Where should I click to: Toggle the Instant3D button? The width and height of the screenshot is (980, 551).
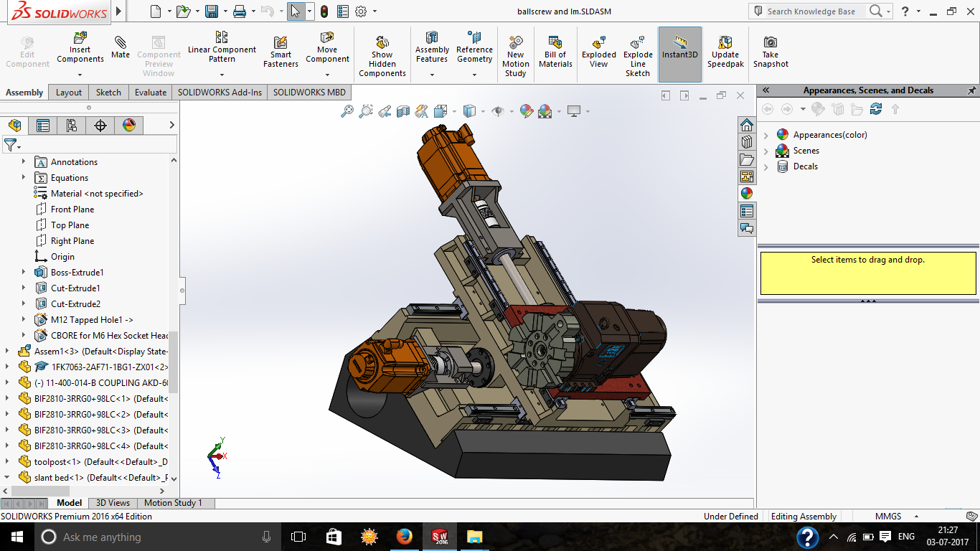click(680, 55)
